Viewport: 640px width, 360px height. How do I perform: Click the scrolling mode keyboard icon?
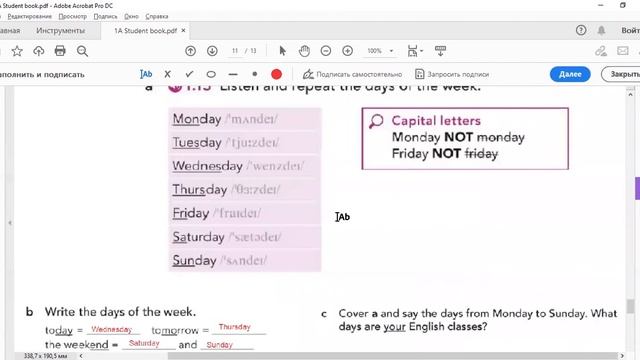(440, 51)
